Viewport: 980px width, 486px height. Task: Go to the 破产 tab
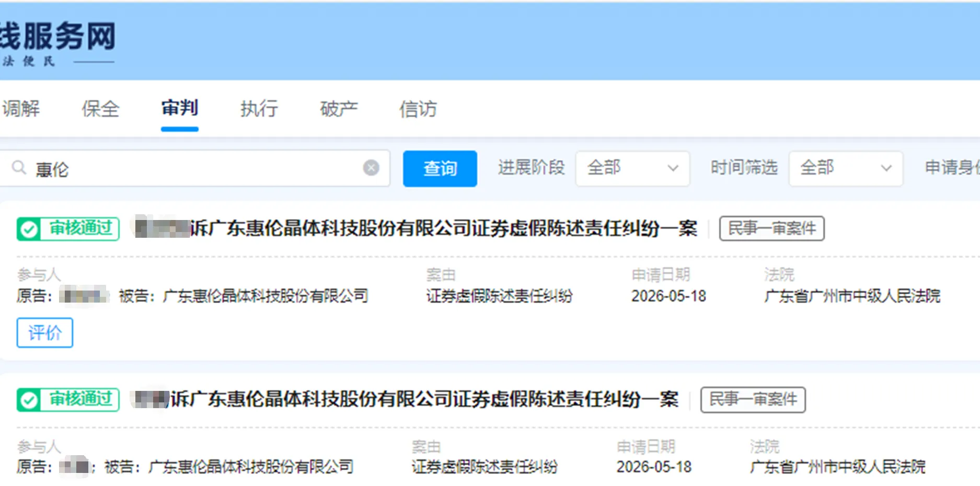coord(339,109)
